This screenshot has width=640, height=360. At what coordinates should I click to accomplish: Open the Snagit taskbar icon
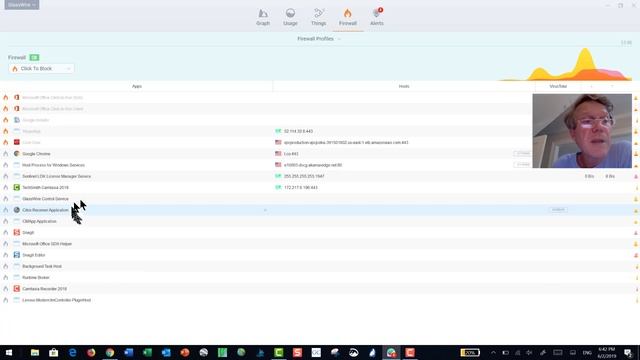click(x=298, y=353)
